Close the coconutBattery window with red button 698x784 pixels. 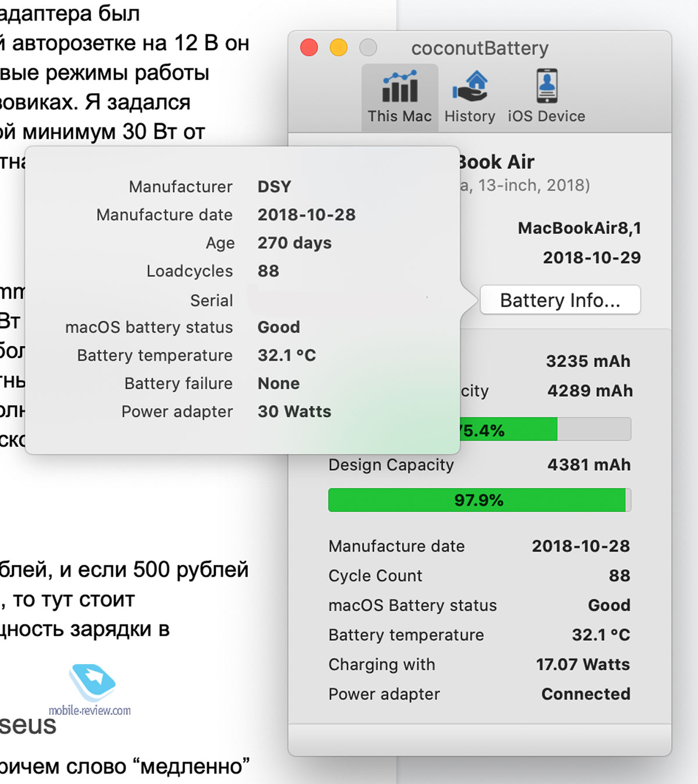tap(309, 47)
